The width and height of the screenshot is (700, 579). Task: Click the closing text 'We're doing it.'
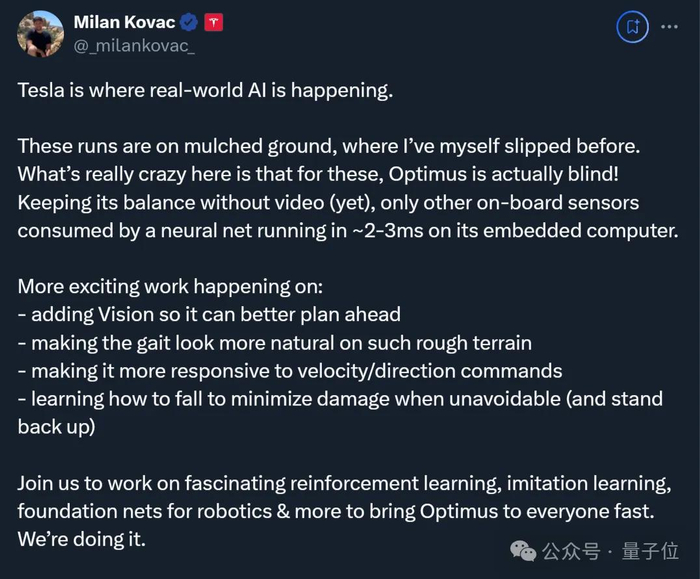pyautogui.click(x=82, y=539)
